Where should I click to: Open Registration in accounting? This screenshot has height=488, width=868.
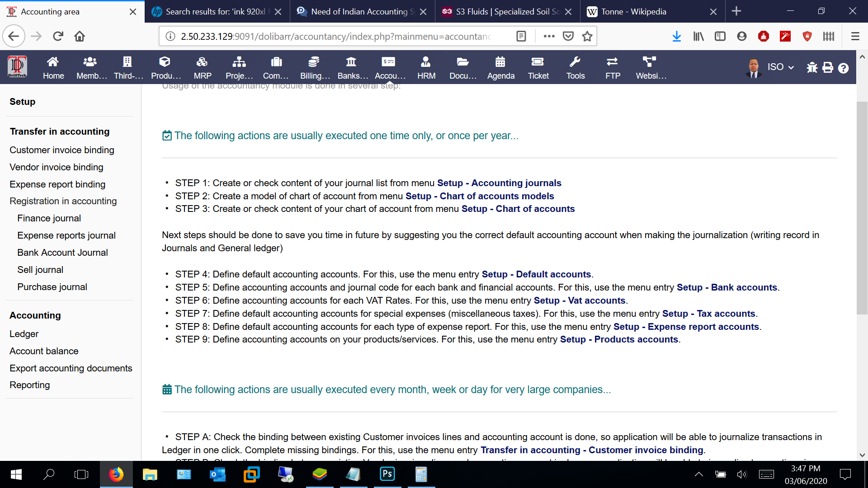click(x=63, y=201)
